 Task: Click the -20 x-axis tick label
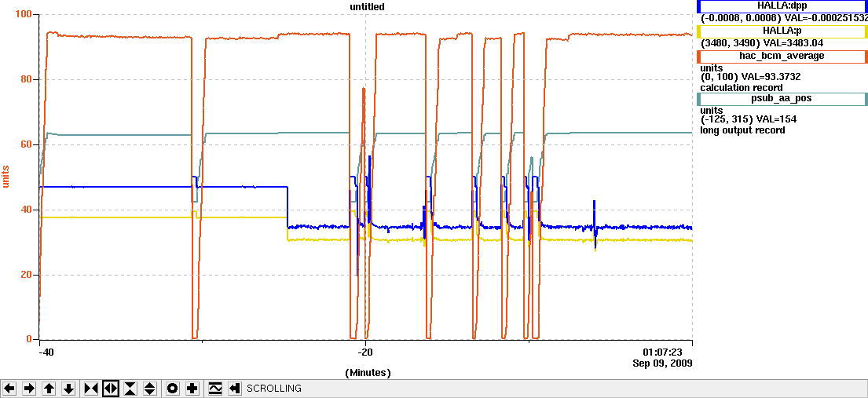click(x=364, y=352)
